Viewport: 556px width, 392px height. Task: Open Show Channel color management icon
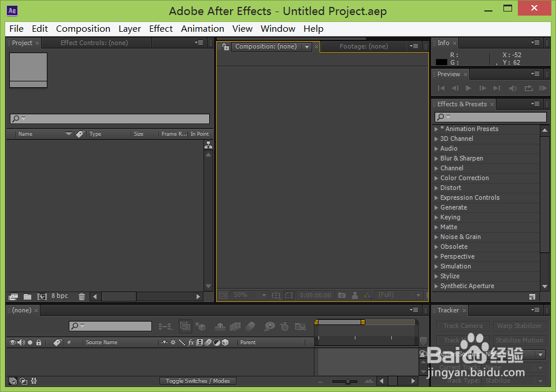tap(368, 295)
